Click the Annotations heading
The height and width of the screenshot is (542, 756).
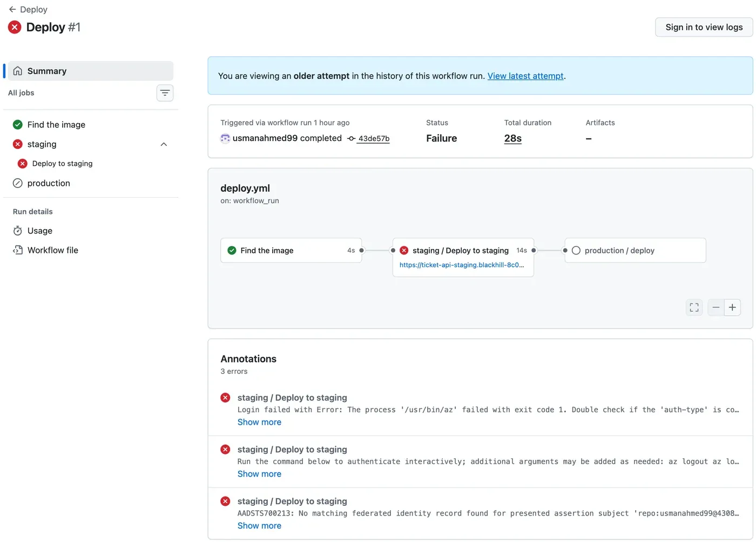(x=248, y=359)
